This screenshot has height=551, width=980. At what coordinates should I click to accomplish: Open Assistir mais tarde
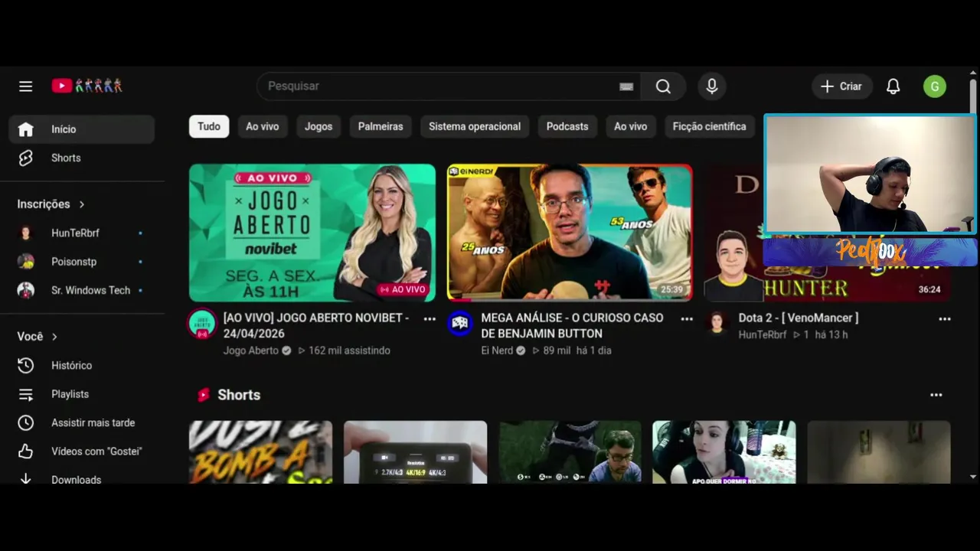tap(82, 422)
